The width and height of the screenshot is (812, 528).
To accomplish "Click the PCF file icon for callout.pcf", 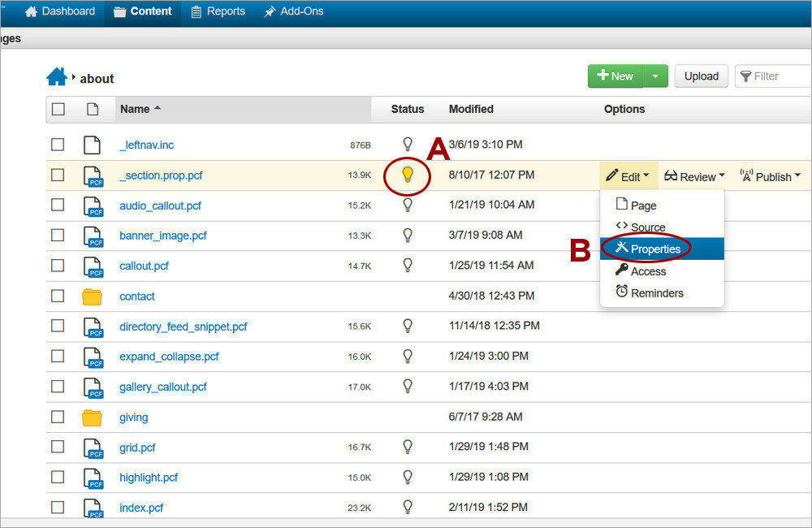I will click(93, 267).
